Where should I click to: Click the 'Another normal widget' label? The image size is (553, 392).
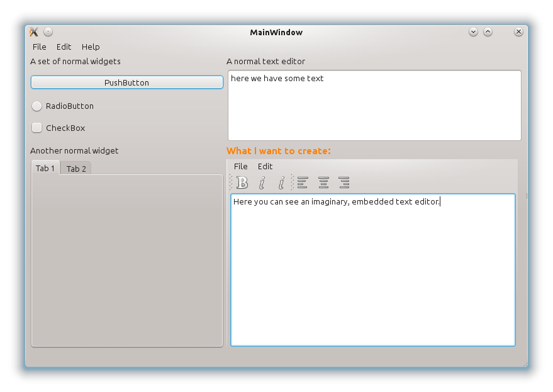point(74,150)
